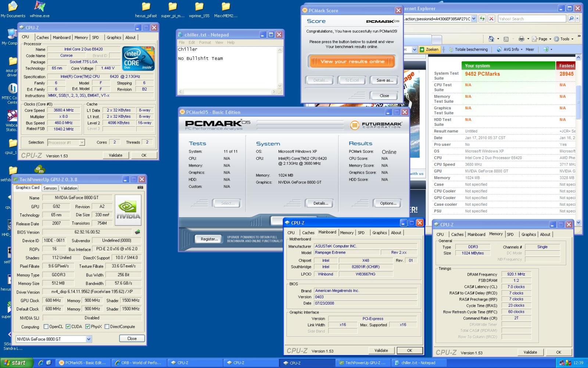
Task: Click the Options... button in PCMark05
Action: 388,203
